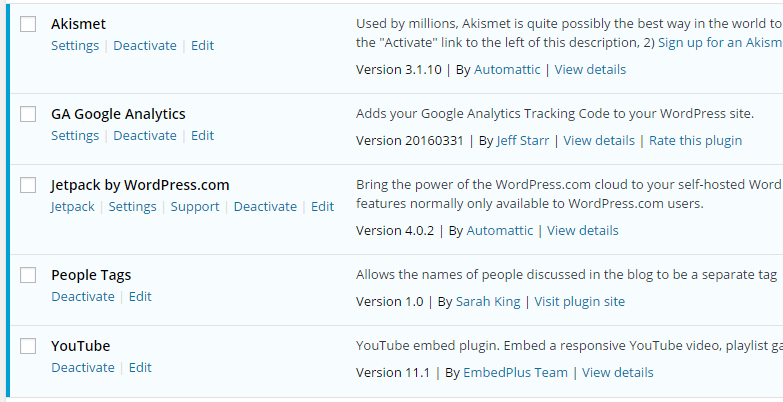783x402 pixels.
Task: View details of Jetpack plugin
Action: point(582,230)
